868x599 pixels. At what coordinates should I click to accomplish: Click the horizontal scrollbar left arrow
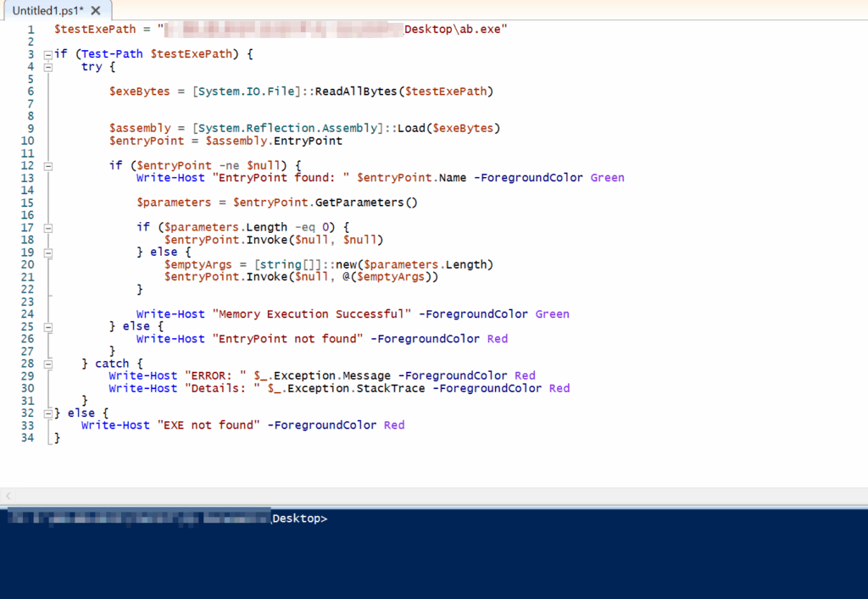pos(8,496)
